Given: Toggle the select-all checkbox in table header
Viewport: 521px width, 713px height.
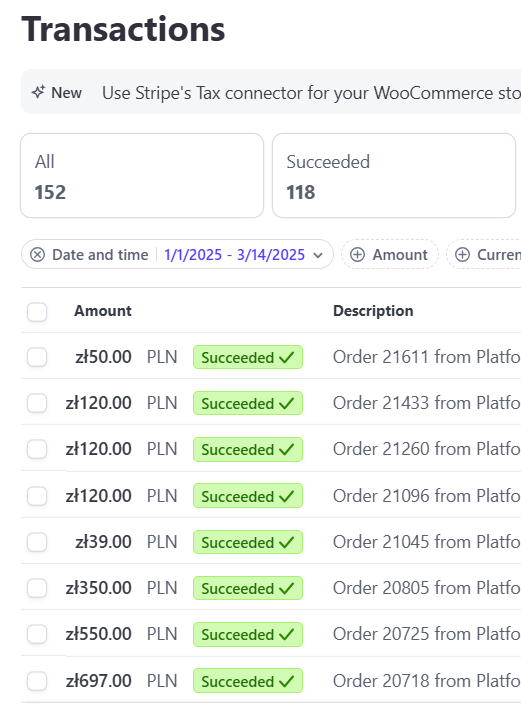Looking at the screenshot, I should point(37,312).
